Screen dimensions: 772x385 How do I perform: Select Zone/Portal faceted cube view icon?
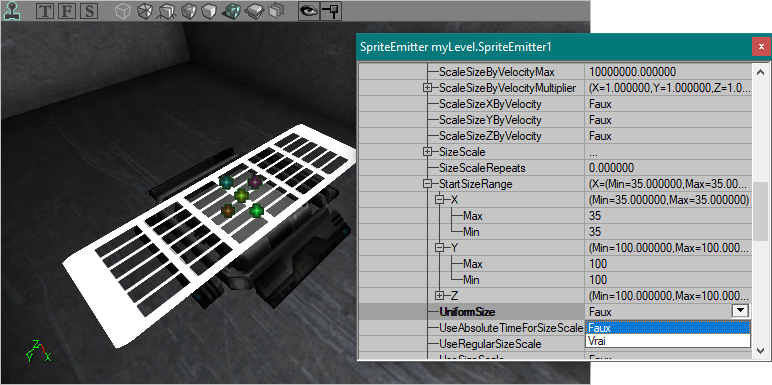[144, 11]
